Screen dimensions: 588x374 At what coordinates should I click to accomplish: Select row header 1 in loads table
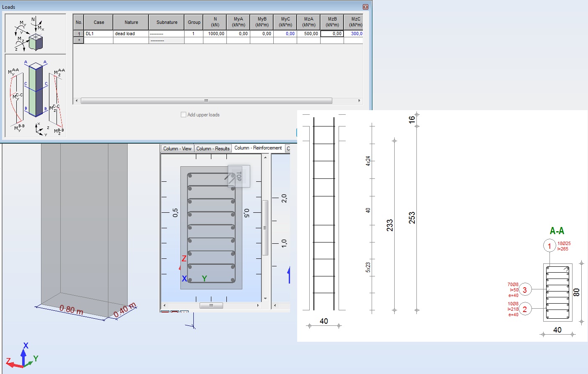tap(79, 34)
